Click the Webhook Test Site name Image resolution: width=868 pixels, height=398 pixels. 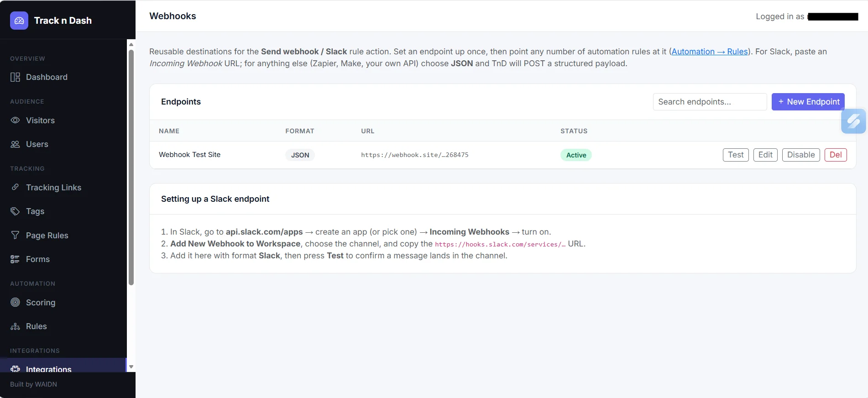189,155
